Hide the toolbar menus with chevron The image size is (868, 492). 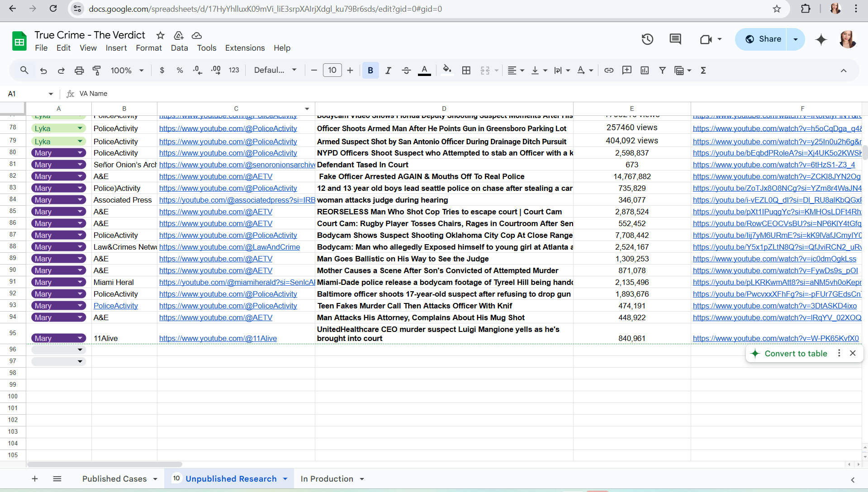coord(844,70)
